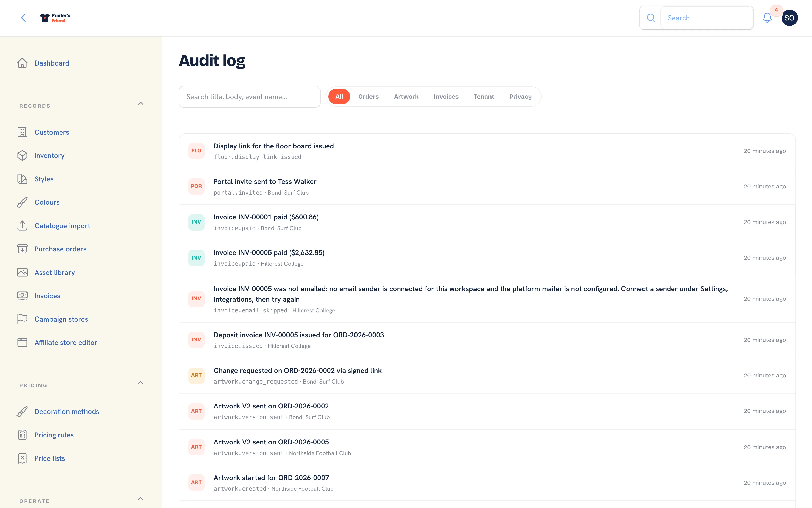
Task: Collapse the Records section
Action: tap(141, 103)
